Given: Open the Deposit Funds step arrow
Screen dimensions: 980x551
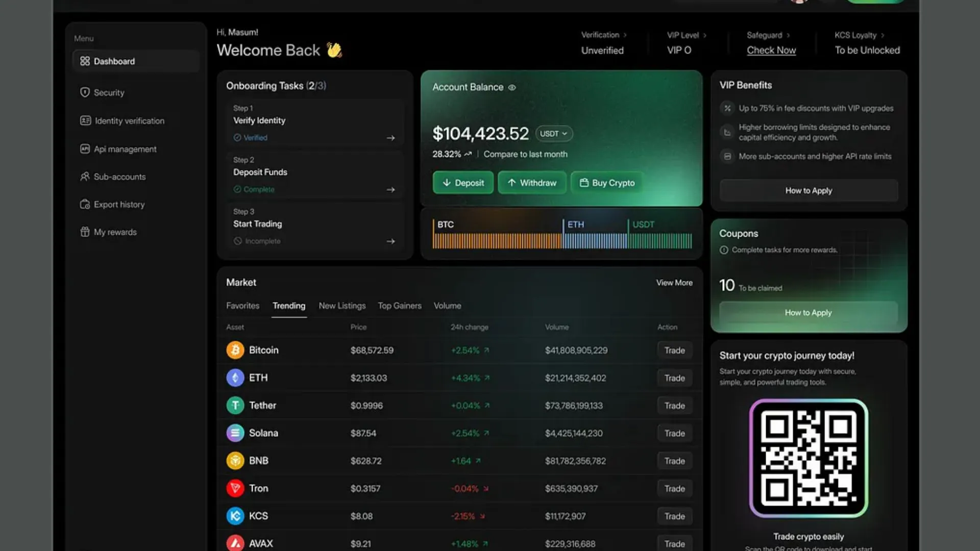Looking at the screenshot, I should pyautogui.click(x=390, y=189).
